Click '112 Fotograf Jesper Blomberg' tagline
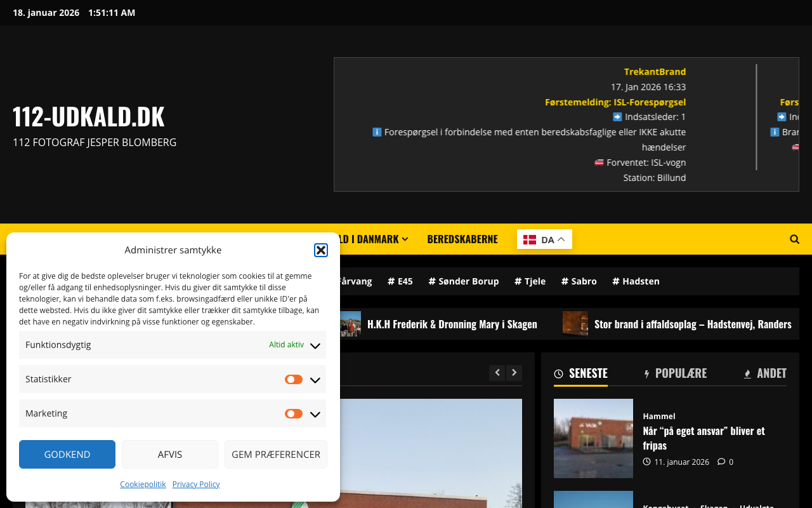This screenshot has height=508, width=812. tap(95, 142)
